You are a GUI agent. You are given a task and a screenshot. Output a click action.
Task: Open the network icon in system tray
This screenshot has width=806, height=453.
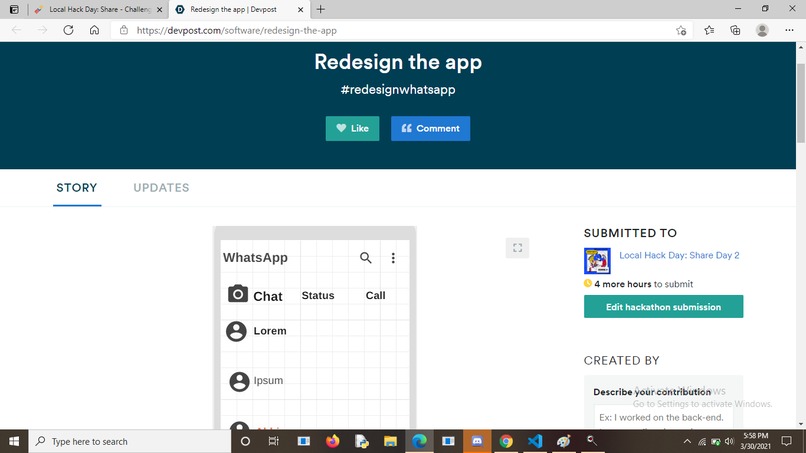(702, 441)
